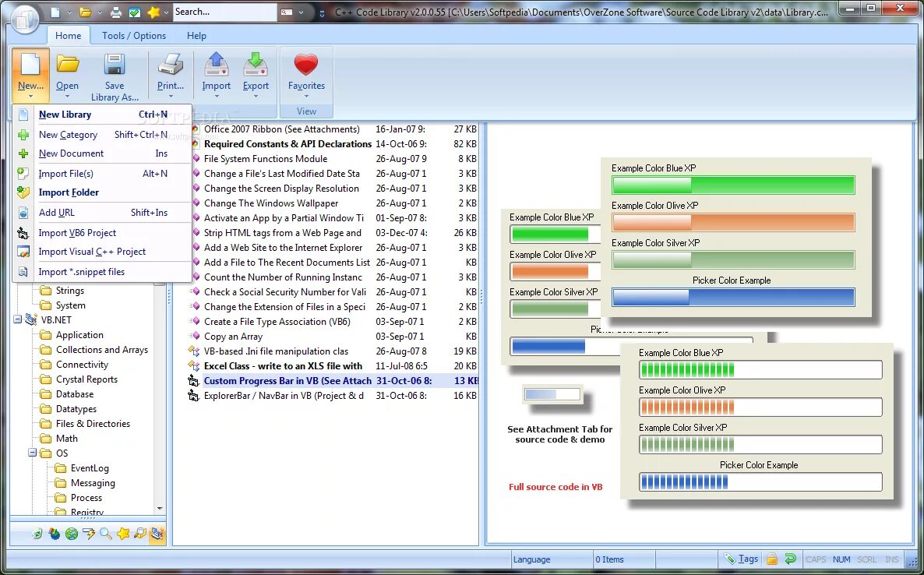Select Custom Progress Bar in VB row
Viewport: 924px width, 575px height.
pos(333,380)
